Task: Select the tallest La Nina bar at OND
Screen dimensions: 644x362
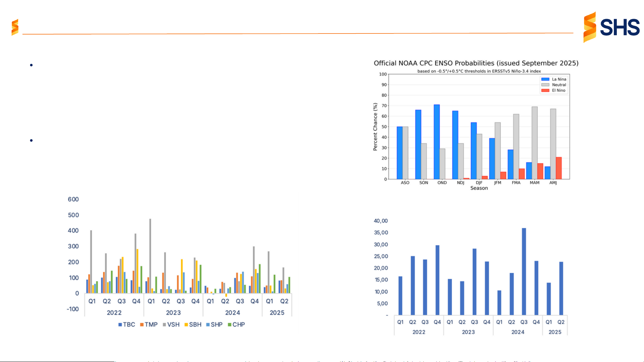Action: pos(436,142)
